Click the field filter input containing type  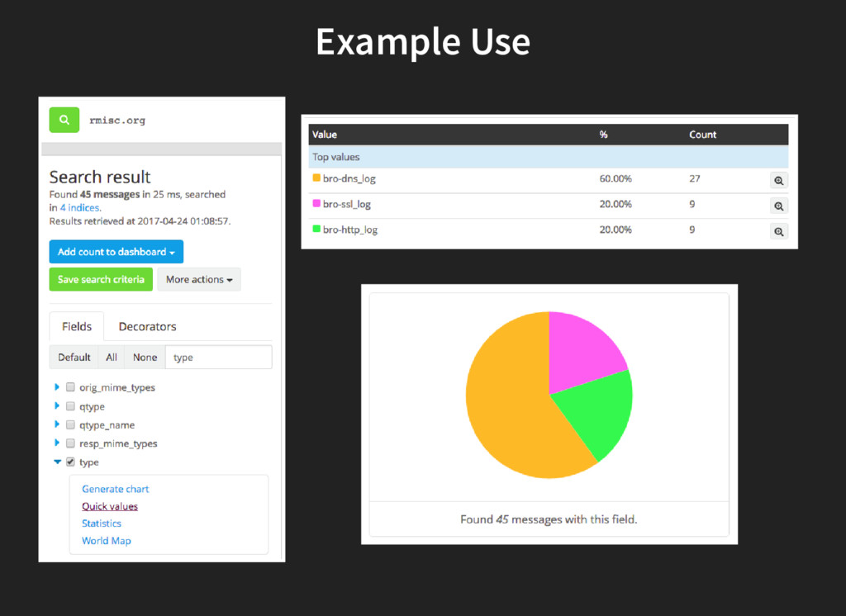[x=218, y=357]
